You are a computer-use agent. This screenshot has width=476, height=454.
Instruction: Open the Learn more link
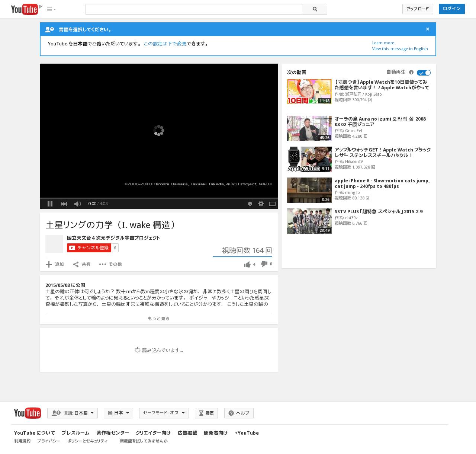coord(383,43)
